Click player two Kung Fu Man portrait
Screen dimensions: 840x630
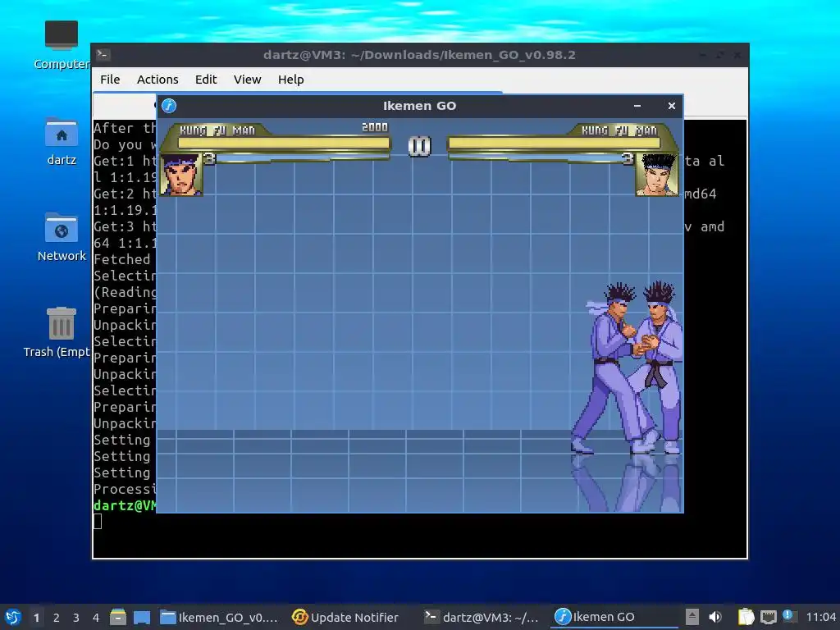pos(657,175)
